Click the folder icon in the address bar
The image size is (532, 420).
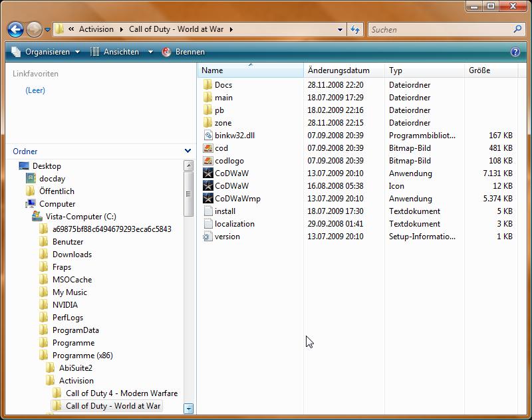(59, 29)
